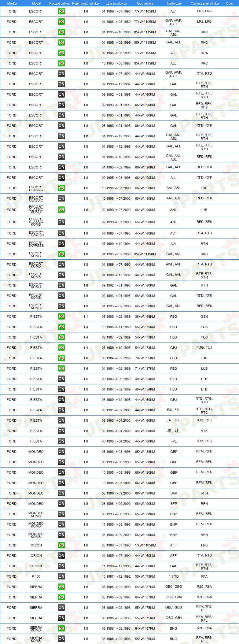Viewport: 239px width, 644px height.
Task: Select production dates 11.1990 -> 12.1993
Action: [x=116, y=566]
